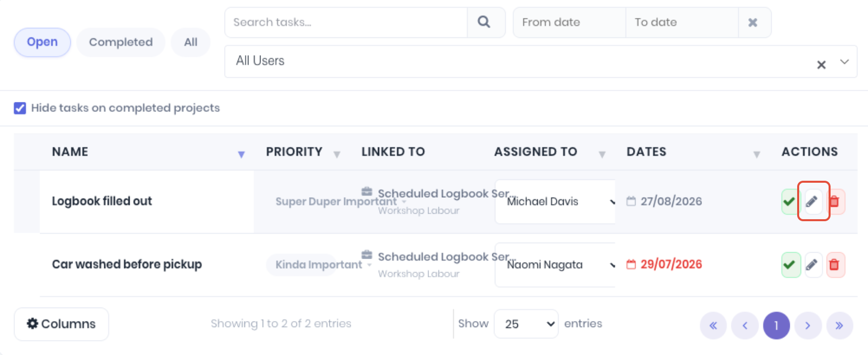Screen dimensions: 868x355
Task: Open the Naomi Nagata assignee dropdown
Action: (x=555, y=265)
